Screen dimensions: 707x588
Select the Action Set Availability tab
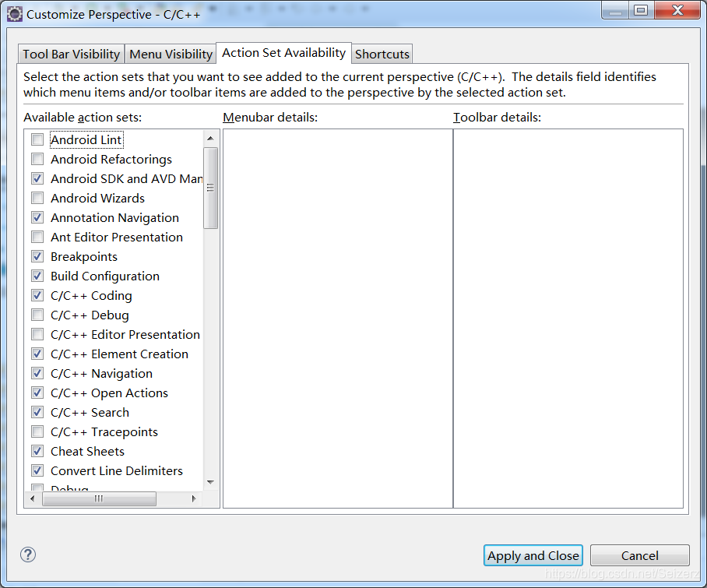tap(283, 53)
